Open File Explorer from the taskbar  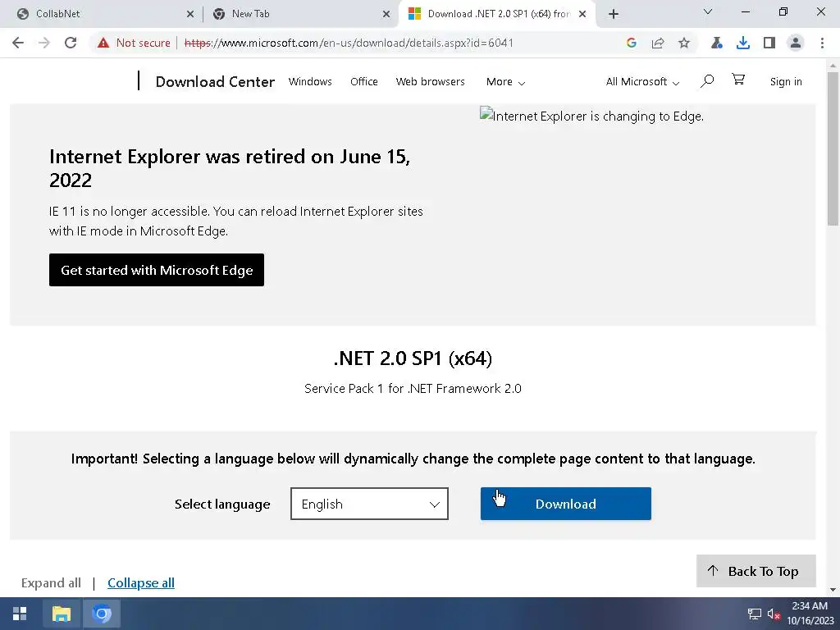pyautogui.click(x=62, y=614)
